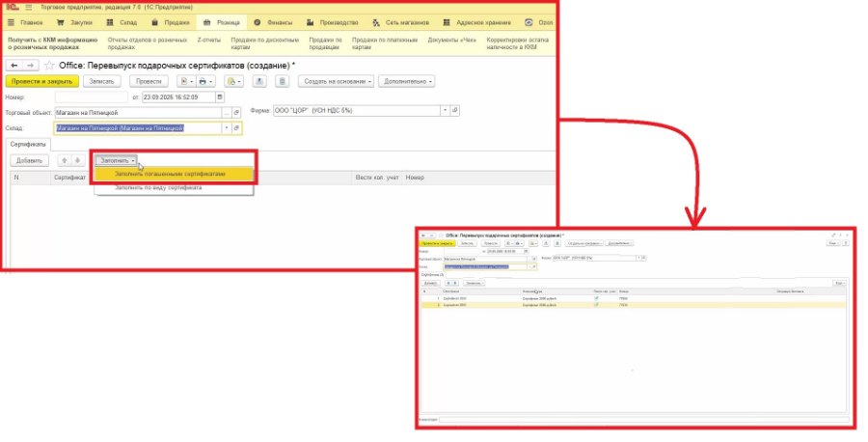The height and width of the screenshot is (442, 868).
Task: Open the Адресное хранение section
Action: click(476, 23)
